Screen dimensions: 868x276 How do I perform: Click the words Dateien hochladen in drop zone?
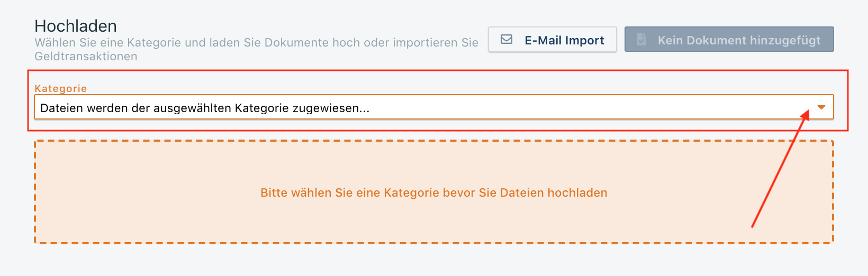click(x=554, y=193)
